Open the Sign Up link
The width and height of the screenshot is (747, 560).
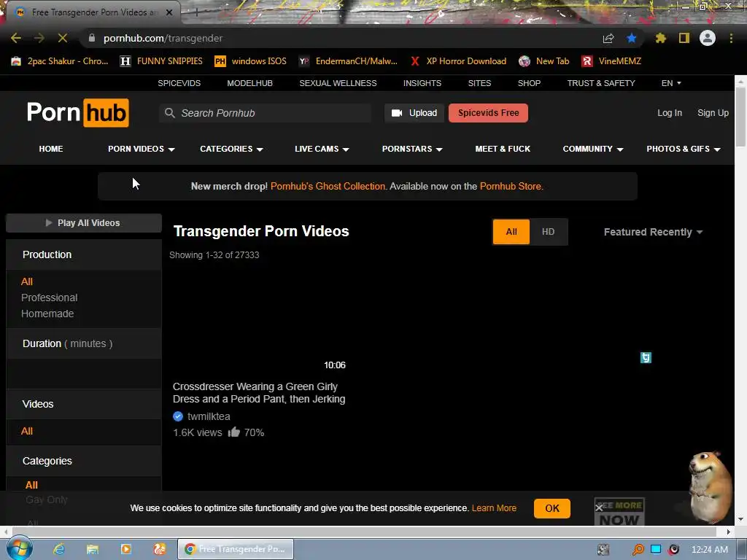coord(713,113)
